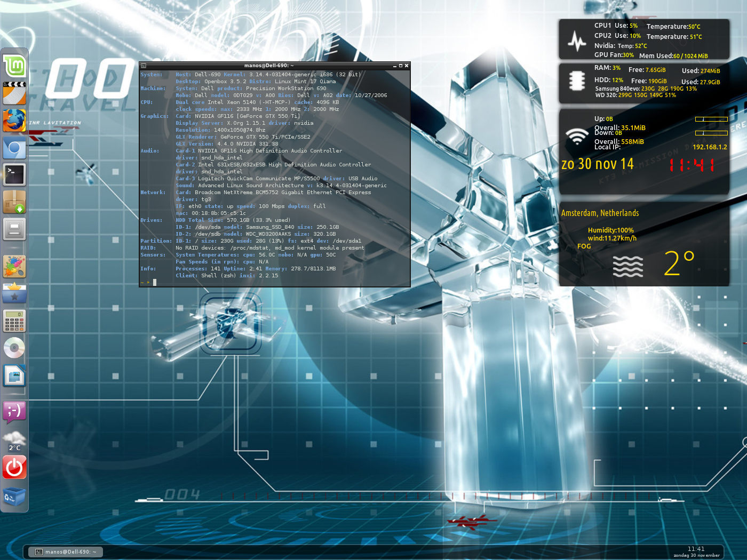The image size is (747, 560).
Task: Select the manos@Dell-690 taskbar window button
Action: (x=66, y=552)
